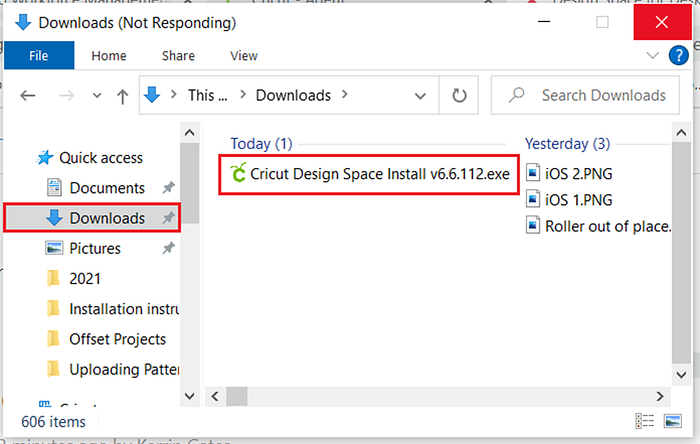Click the Uploading Patter folder icon
The image size is (700, 444).
click(53, 369)
